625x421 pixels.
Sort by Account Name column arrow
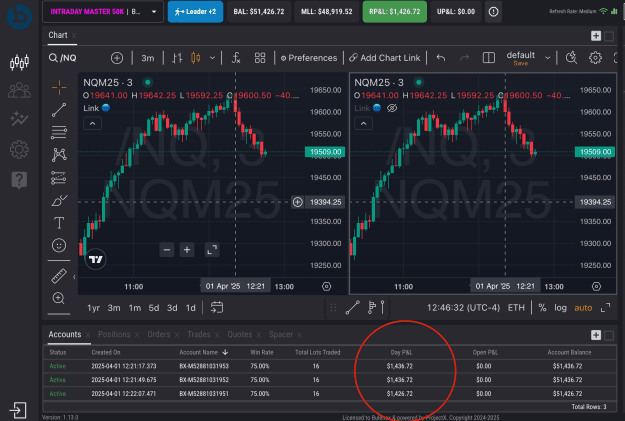[x=225, y=352]
